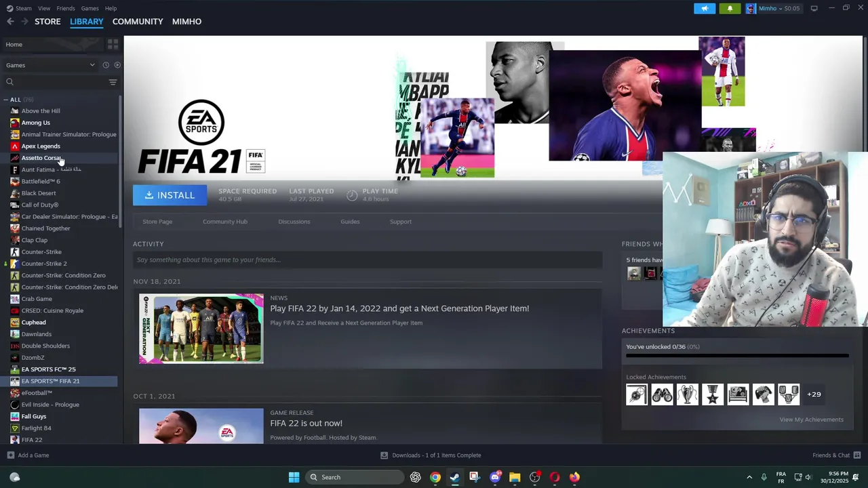
Task: Open the Downloads status manager
Action: click(x=431, y=455)
